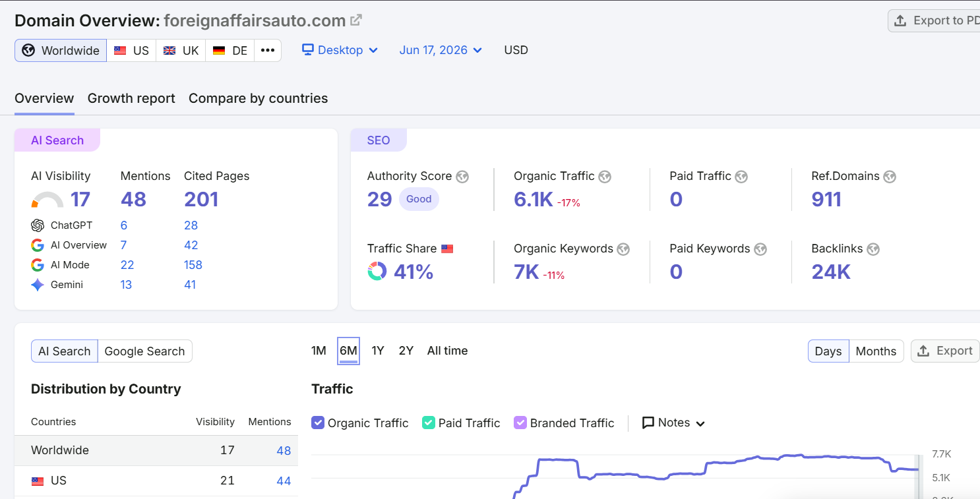Click the SEO section label

pyautogui.click(x=379, y=140)
